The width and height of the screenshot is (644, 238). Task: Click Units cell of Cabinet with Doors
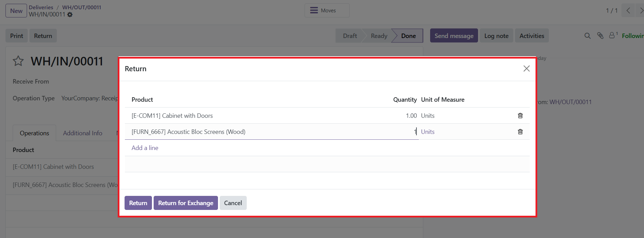[x=428, y=116]
